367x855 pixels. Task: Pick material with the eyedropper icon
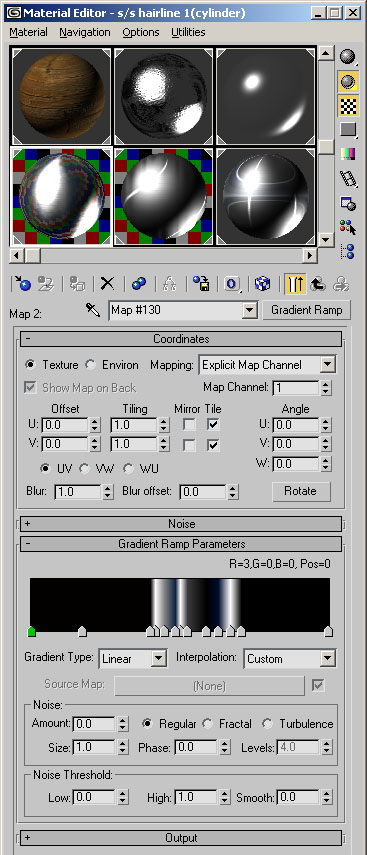(93, 310)
